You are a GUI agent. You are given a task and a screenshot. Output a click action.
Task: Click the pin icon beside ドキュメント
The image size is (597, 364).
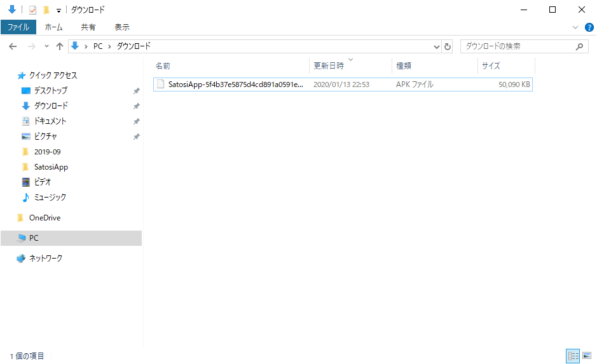pyautogui.click(x=136, y=121)
